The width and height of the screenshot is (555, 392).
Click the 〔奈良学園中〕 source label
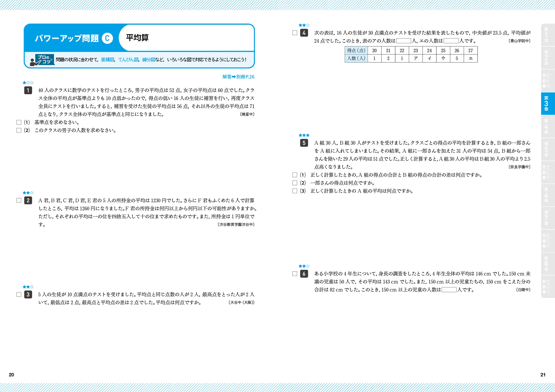pos(519,167)
